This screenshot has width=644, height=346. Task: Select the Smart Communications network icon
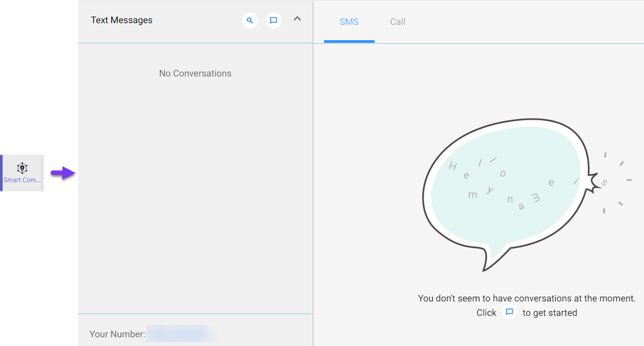pos(22,167)
